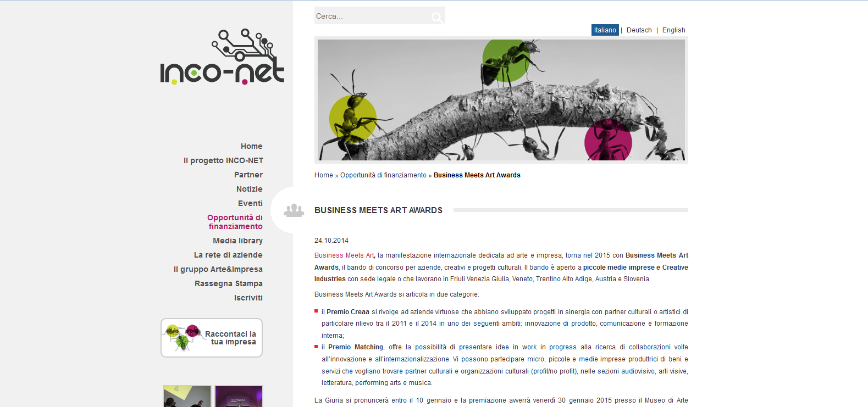Open Media library page
Image resolution: width=868 pixels, height=407 pixels.
click(x=238, y=241)
